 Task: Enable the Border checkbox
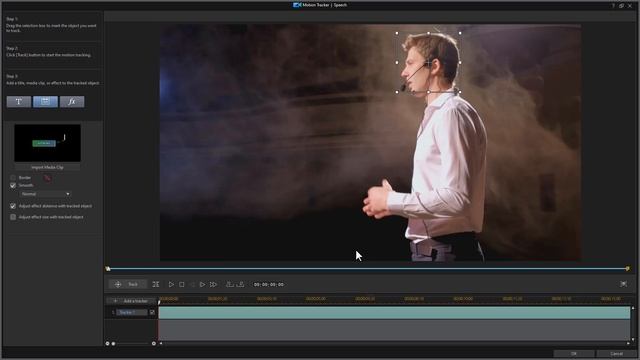pyautogui.click(x=13, y=178)
